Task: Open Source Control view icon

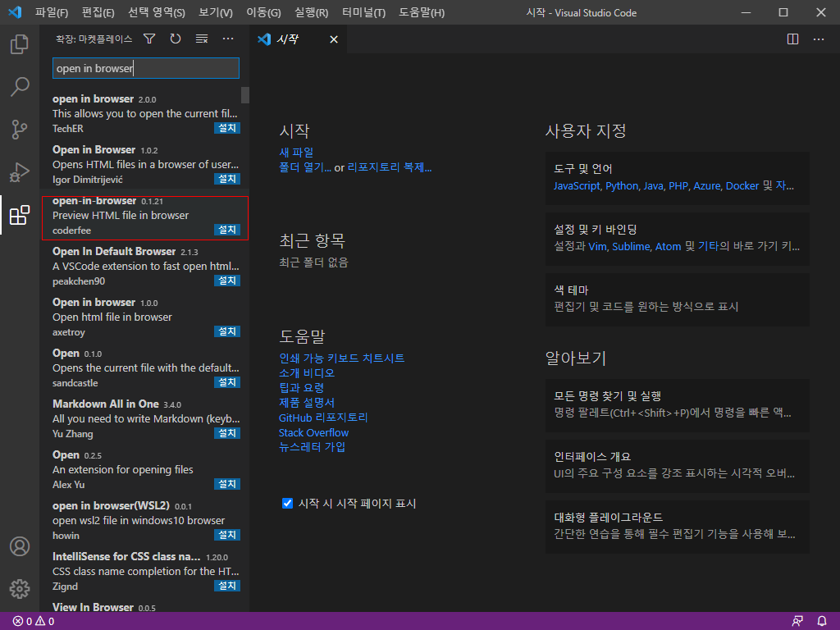Action: tap(20, 129)
